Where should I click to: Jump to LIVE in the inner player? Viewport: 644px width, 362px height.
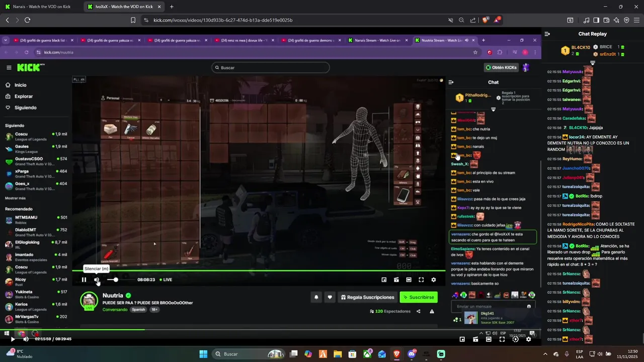pos(166,280)
